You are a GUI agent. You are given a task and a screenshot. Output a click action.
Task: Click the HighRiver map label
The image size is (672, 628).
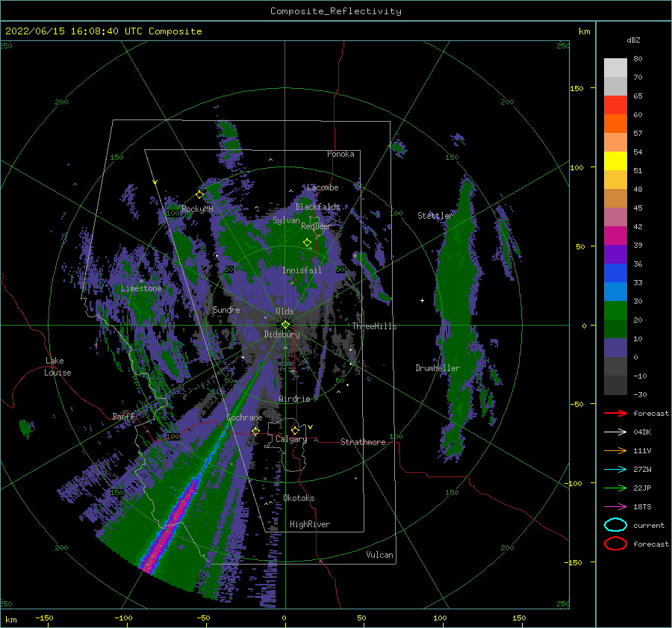(x=310, y=524)
